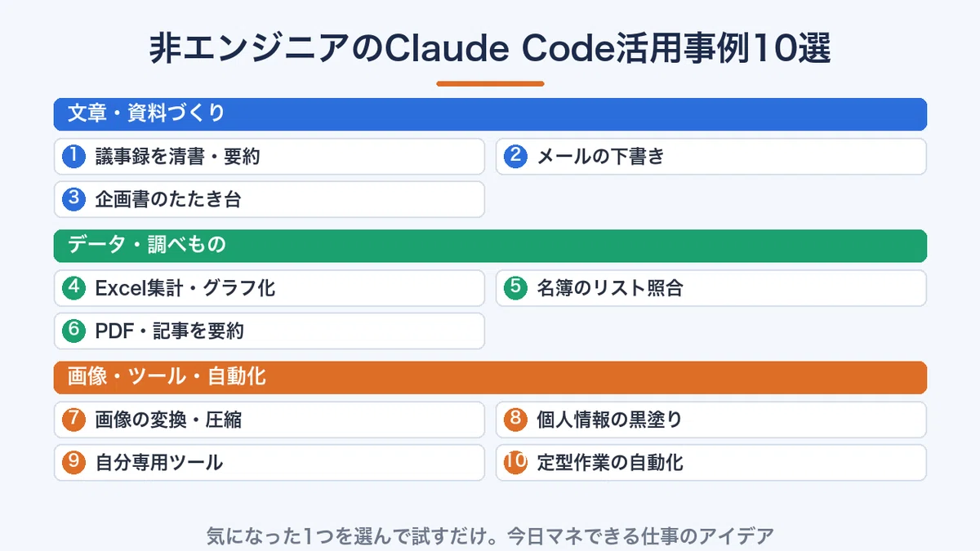Open the メールの下書き card
This screenshot has height=551, width=980.
pyautogui.click(x=711, y=156)
